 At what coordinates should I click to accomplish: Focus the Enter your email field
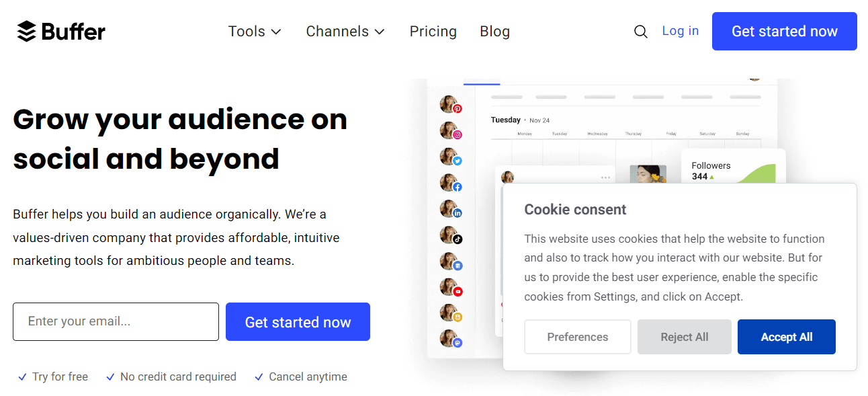click(x=116, y=321)
